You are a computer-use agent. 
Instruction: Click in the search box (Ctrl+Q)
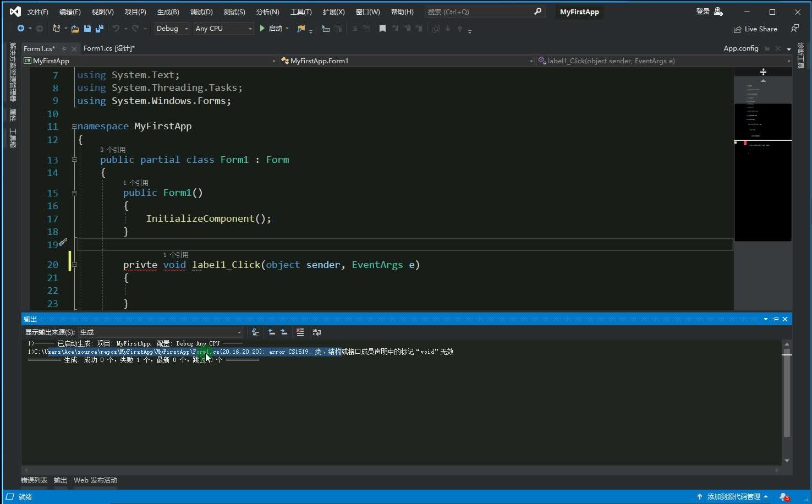pyautogui.click(x=479, y=12)
